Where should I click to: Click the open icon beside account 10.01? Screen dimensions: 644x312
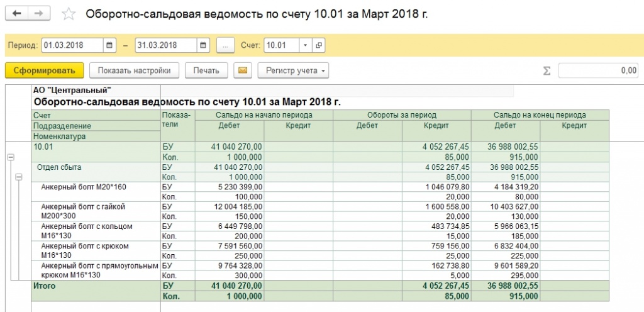click(319, 45)
